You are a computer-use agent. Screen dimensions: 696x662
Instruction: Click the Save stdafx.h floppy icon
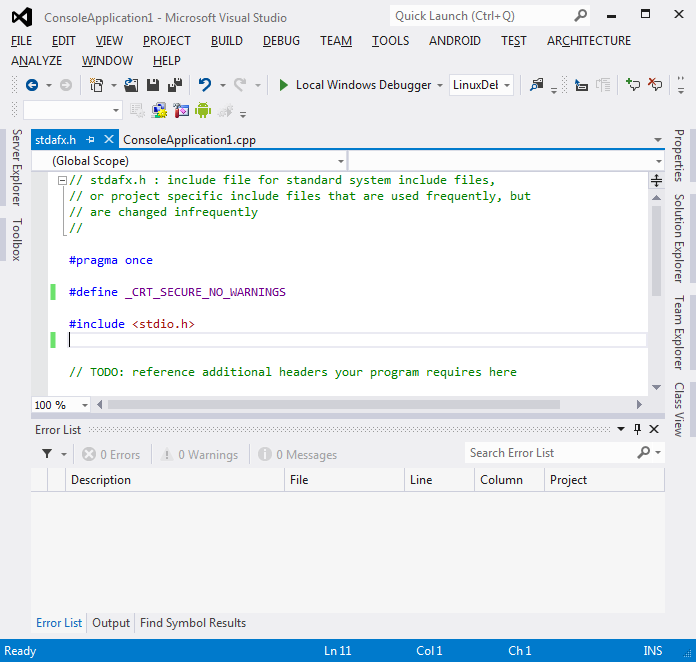coord(153,85)
